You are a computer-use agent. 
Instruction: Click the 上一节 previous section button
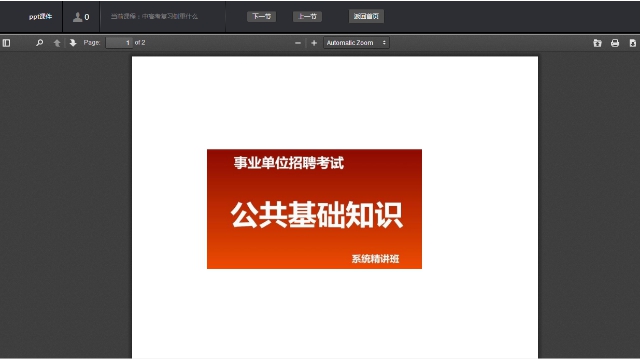click(307, 16)
